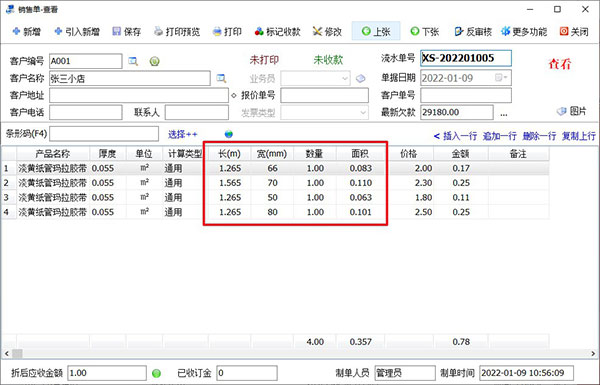
Task: Open the 业务员 dropdown
Action: pos(345,78)
